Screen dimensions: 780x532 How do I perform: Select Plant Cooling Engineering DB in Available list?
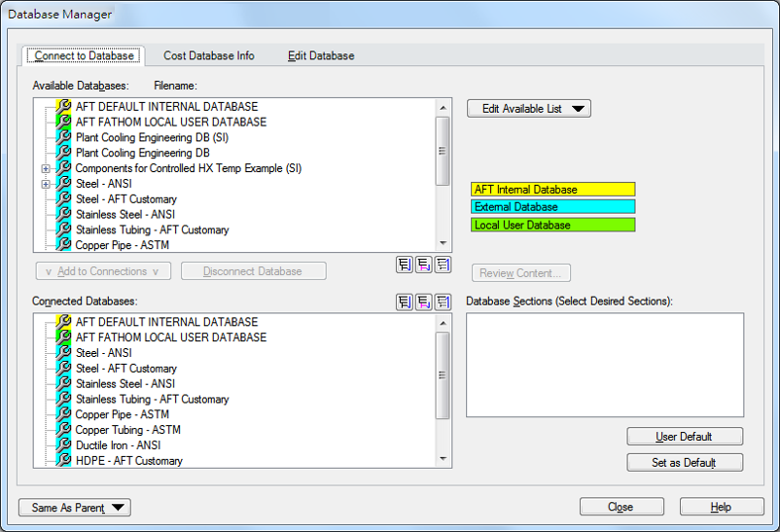coord(143,153)
